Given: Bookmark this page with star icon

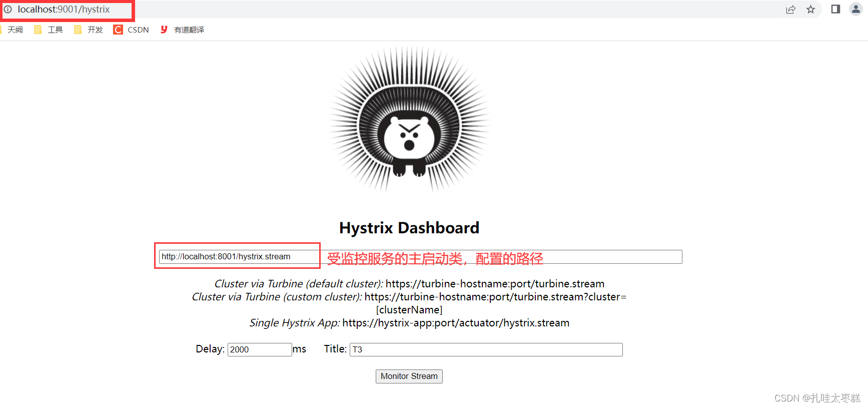Looking at the screenshot, I should point(811,10).
